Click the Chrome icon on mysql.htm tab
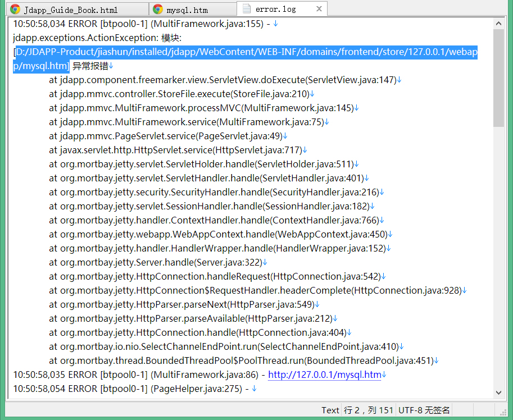 coord(158,10)
